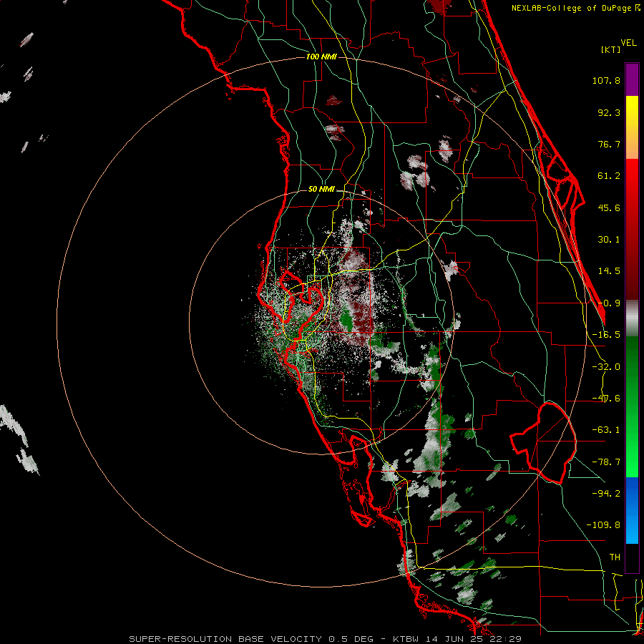This screenshot has width=644, height=644.
Task: Click the -63.1 velocity scale value
Action: point(606,430)
